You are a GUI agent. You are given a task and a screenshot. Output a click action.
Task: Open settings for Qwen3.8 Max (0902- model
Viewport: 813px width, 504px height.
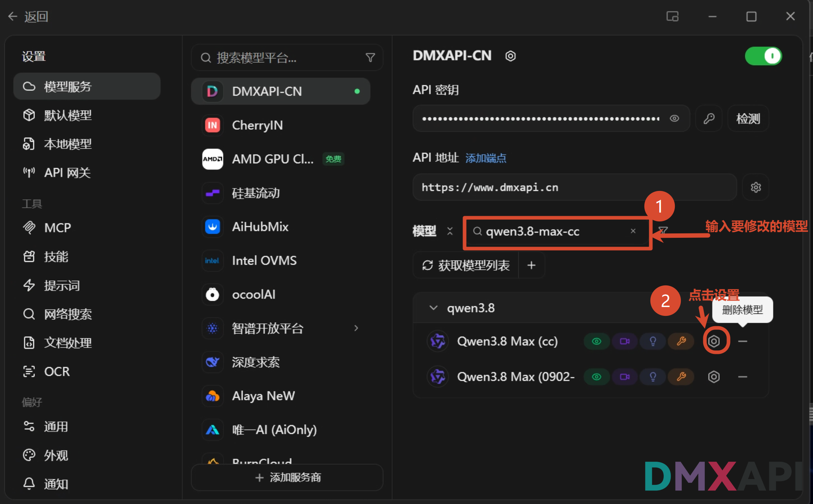714,377
